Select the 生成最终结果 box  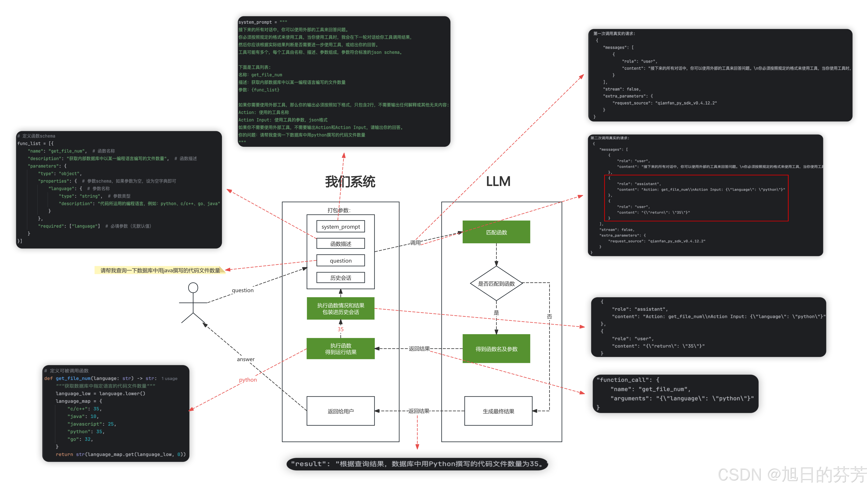coord(498,411)
